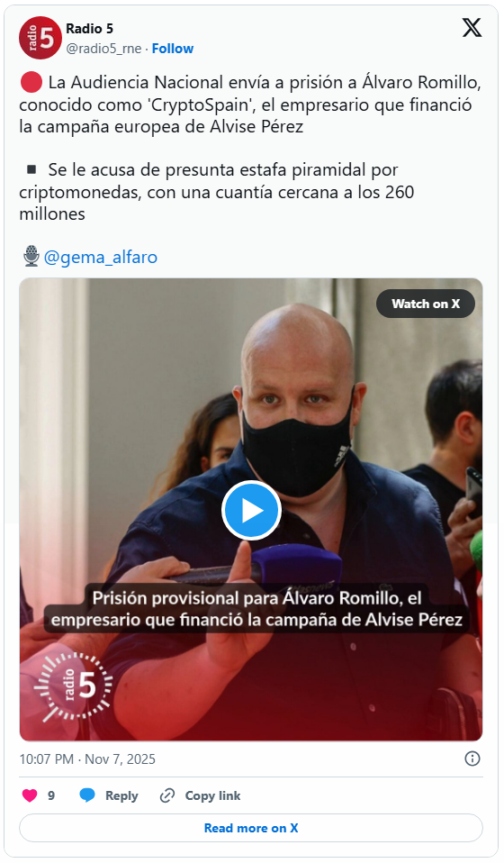
Task: Click Read more on X button
Action: [x=251, y=828]
